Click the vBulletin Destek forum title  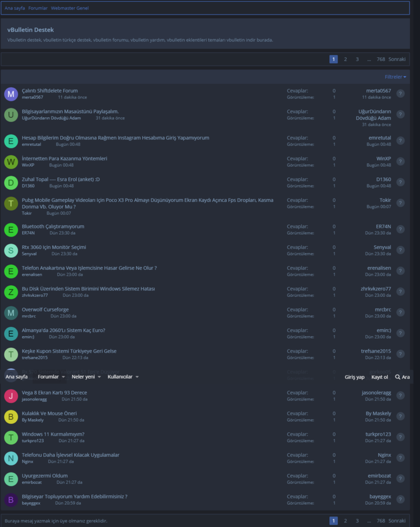pyautogui.click(x=30, y=30)
